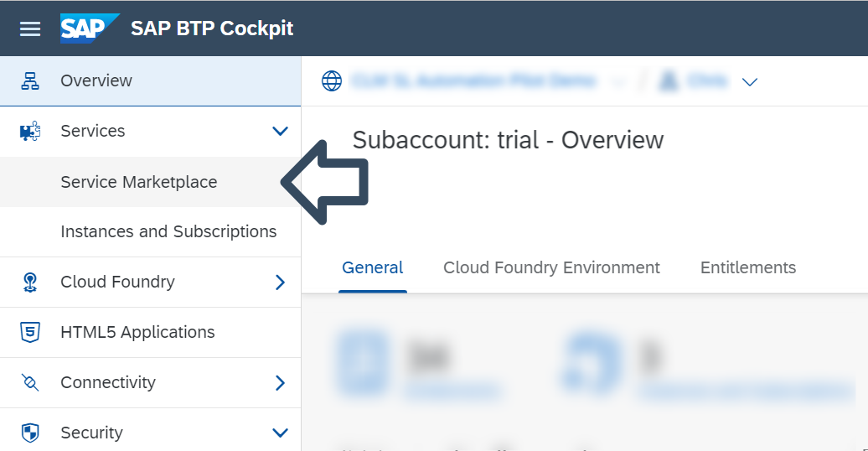Open the breadcrumb dropdown arrow
Image resolution: width=868 pixels, height=451 pixels.
(750, 82)
